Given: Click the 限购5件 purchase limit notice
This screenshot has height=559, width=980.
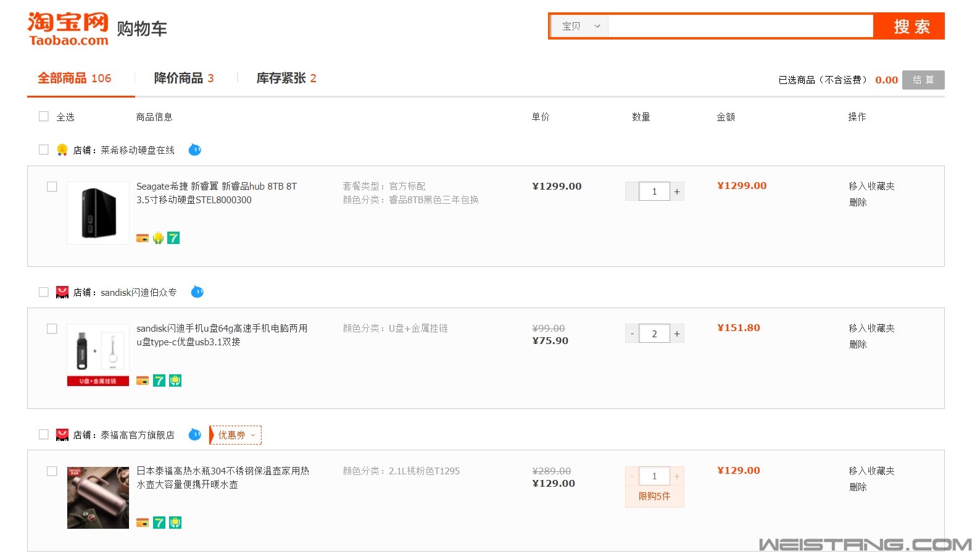Looking at the screenshot, I should tap(654, 496).
